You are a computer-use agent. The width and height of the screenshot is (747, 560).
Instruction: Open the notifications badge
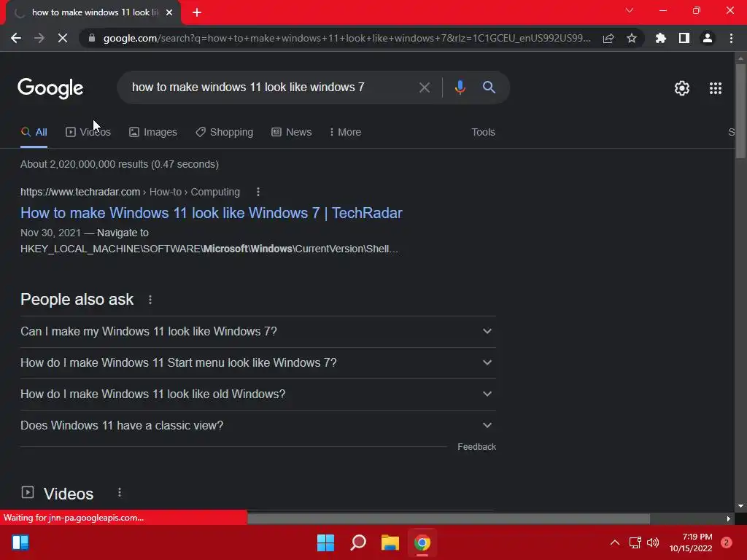(x=726, y=542)
